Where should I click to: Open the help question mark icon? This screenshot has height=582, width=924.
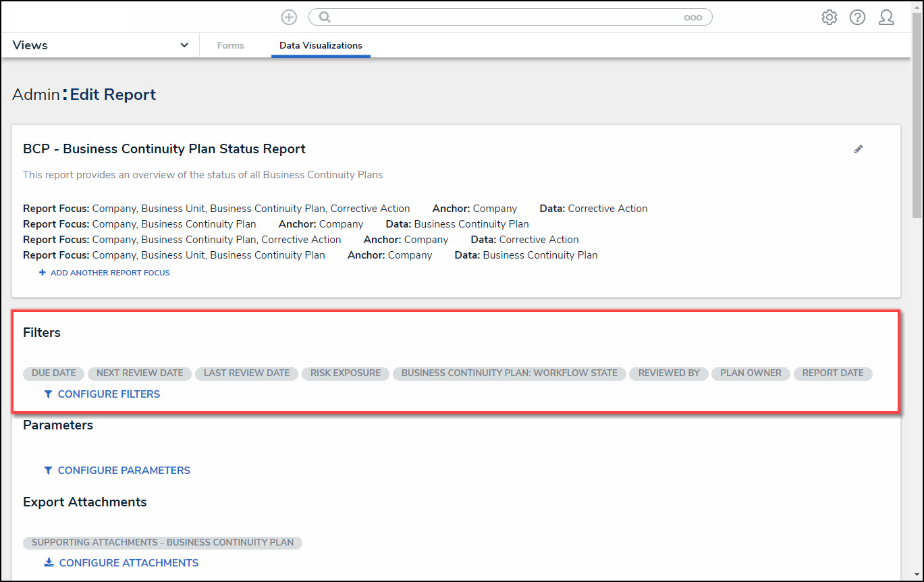point(857,18)
